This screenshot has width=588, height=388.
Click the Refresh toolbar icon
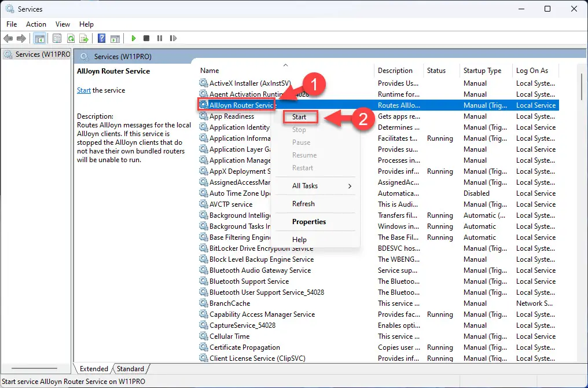tap(71, 38)
